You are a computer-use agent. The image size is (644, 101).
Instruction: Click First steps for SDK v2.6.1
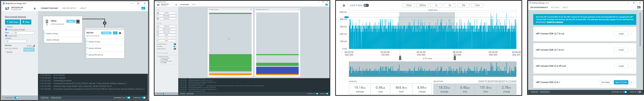[x=605, y=82]
